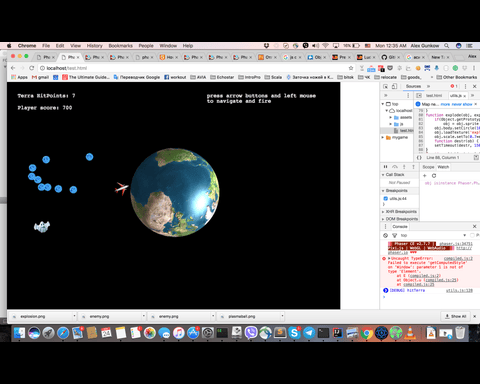Open Skype from the dock
The height and width of the screenshot is (384, 480).
[x=294, y=333]
